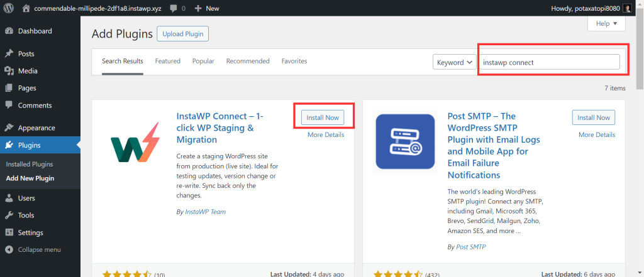644x277 pixels.
Task: Switch to the Recommended tab
Action: 248,61
